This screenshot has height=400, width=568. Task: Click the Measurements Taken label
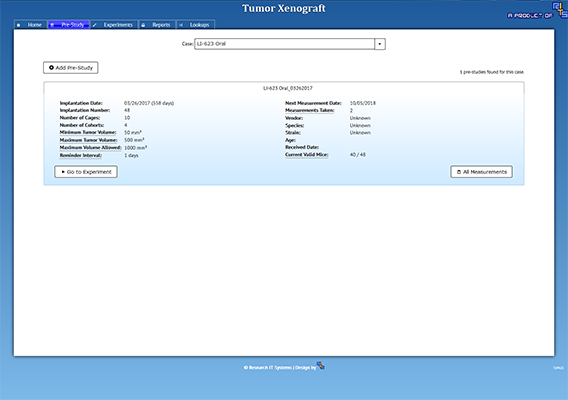310,111
